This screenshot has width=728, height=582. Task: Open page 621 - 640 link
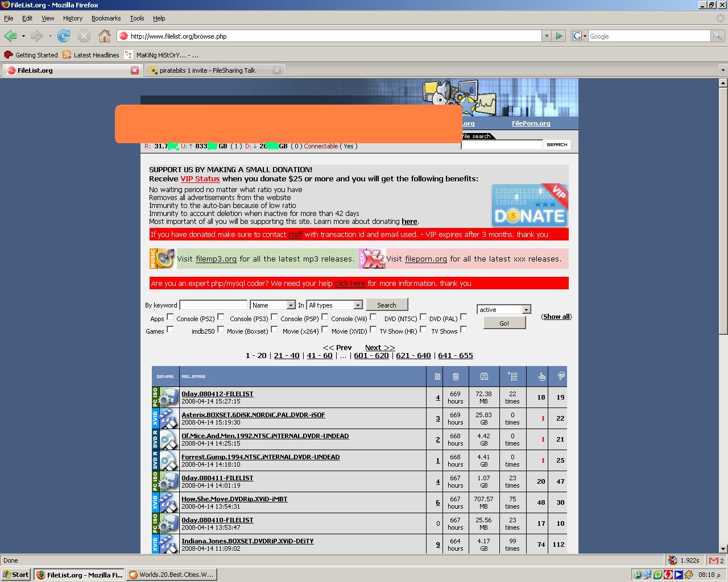(x=413, y=355)
